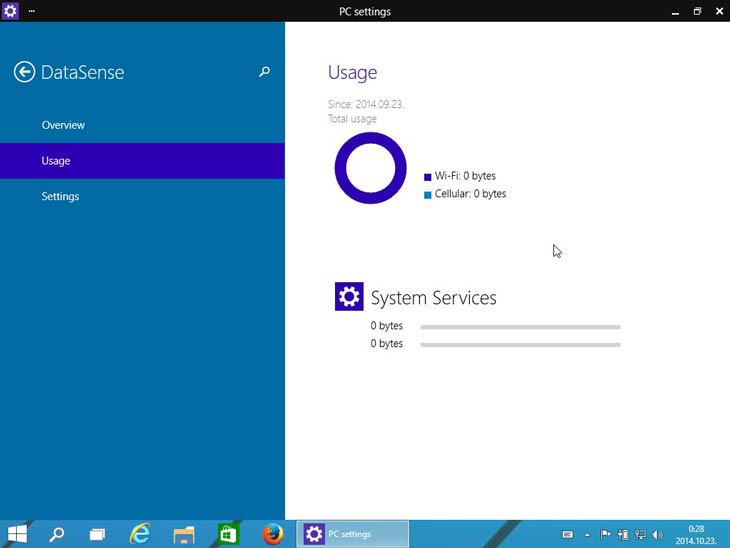
Task: Click the PC settings gear in title bar
Action: pos(10,11)
